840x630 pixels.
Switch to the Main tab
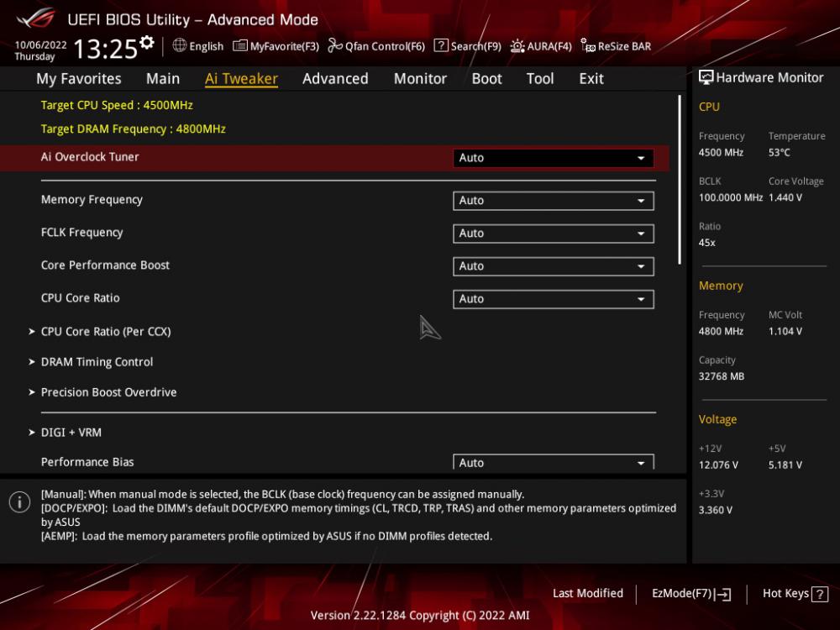tap(163, 79)
